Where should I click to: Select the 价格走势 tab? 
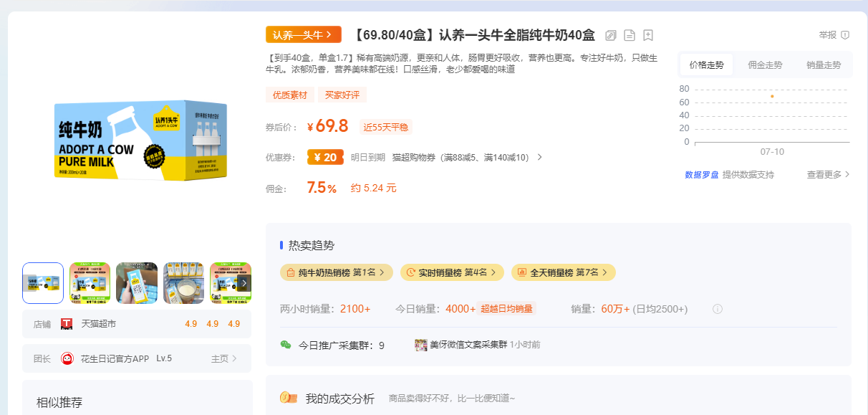tap(706, 65)
